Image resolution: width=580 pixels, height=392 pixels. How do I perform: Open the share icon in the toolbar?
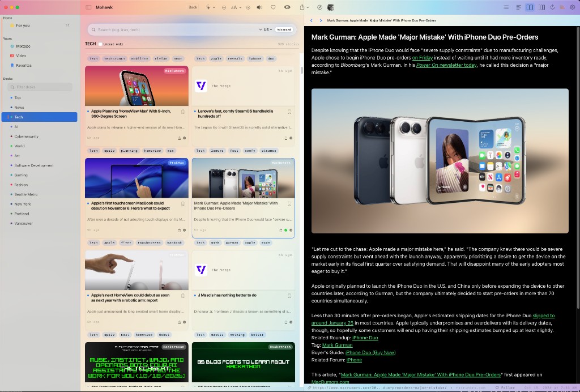tap(302, 7)
